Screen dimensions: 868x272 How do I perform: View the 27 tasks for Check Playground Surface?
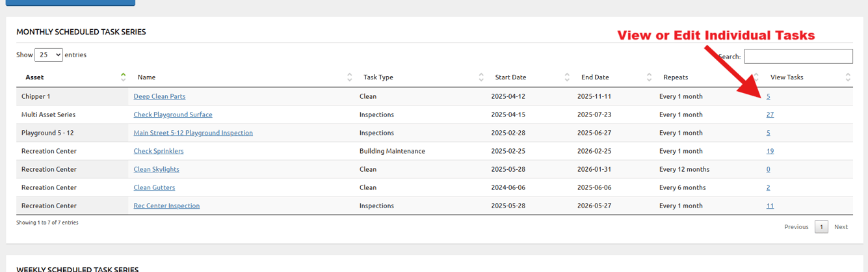click(x=770, y=115)
